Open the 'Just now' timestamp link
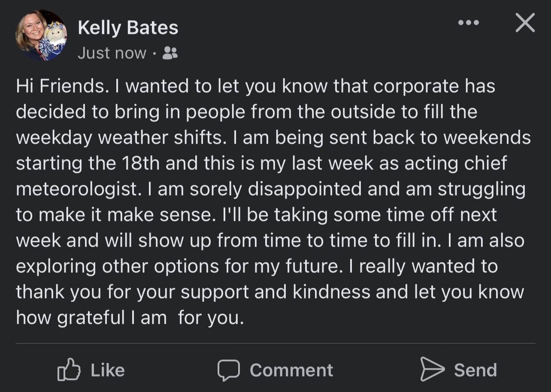 [111, 52]
